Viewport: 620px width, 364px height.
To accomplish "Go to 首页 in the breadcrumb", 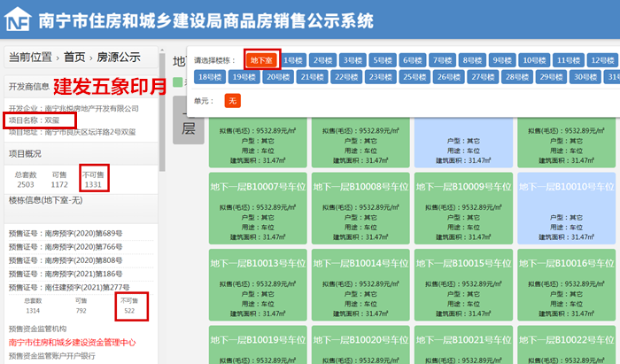I will 74,58.
